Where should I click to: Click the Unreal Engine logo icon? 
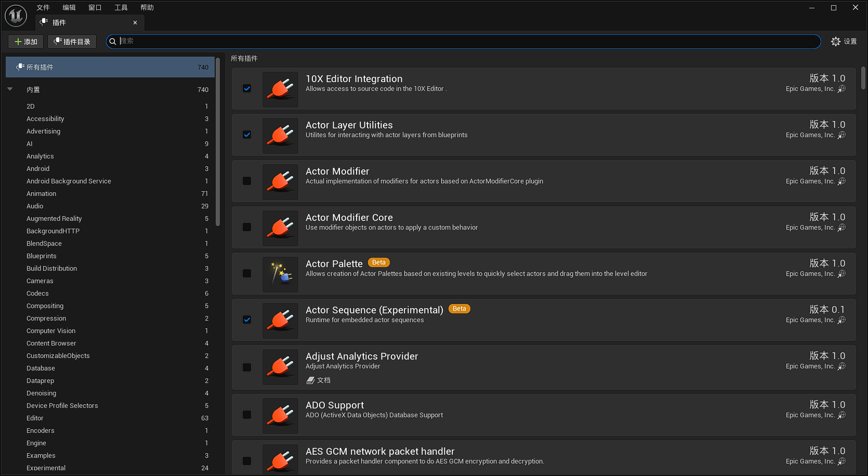coord(16,16)
